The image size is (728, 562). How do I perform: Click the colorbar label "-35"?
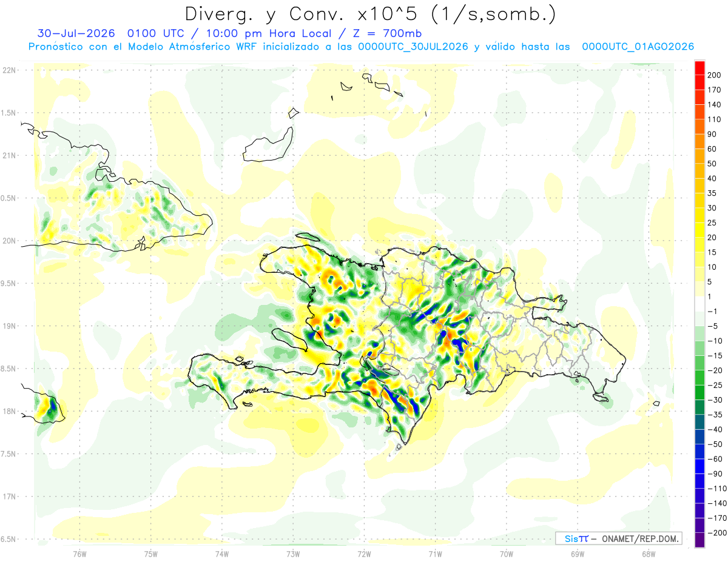[716, 415]
